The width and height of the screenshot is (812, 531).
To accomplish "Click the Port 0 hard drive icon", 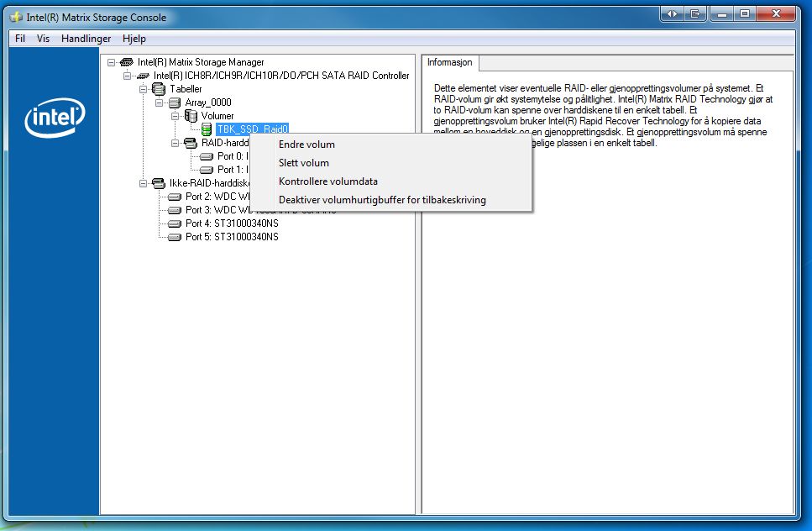I will [x=207, y=156].
